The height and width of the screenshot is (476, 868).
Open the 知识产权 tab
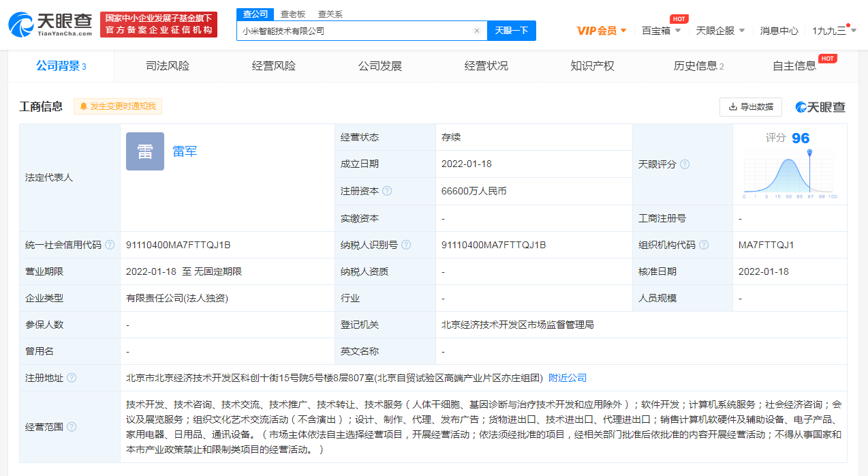click(592, 66)
